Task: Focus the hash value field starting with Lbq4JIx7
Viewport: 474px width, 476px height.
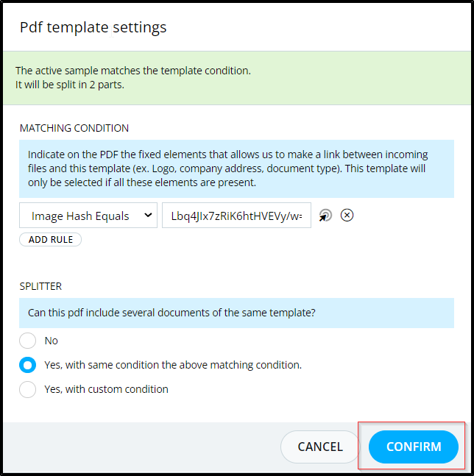Action: pyautogui.click(x=236, y=216)
